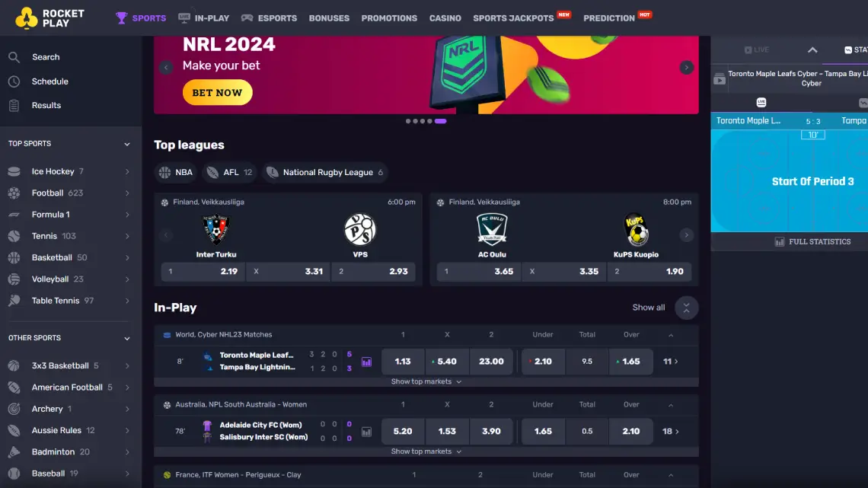Select the Volleyball icon
Viewport: 868px width, 488px height.
(x=14, y=279)
